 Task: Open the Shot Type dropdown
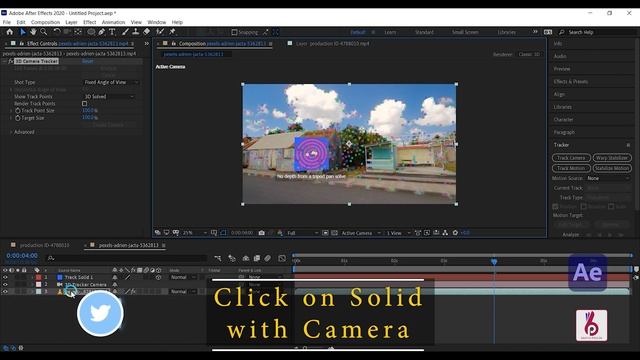(x=111, y=82)
